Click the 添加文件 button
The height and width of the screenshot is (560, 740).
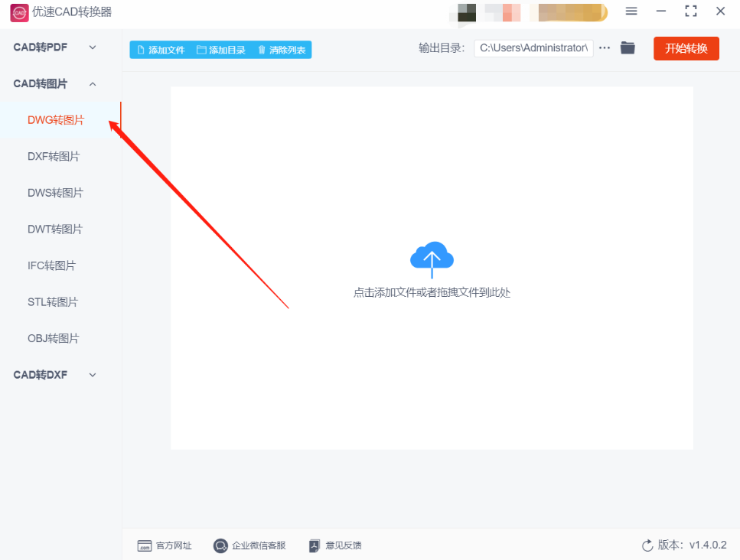(161, 50)
